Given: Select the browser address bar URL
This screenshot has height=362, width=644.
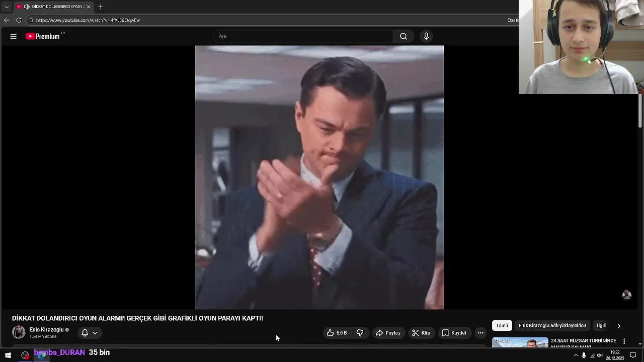Looking at the screenshot, I should (x=88, y=20).
